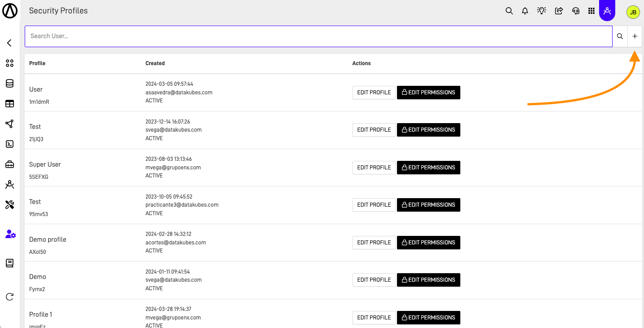Viewport: 644px width, 328px height.
Task: Click email asaavedra@datakubes.com
Action: click(179, 93)
